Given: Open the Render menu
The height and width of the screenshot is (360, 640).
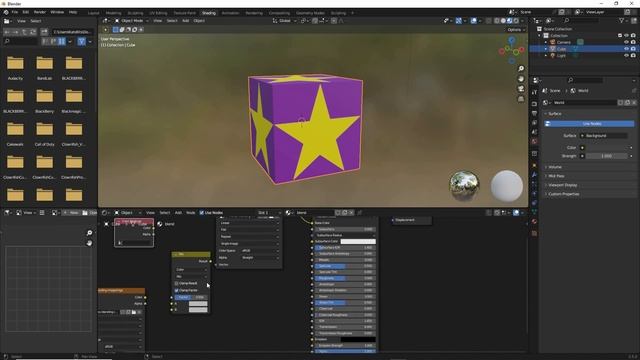Looking at the screenshot, I should tap(40, 12).
